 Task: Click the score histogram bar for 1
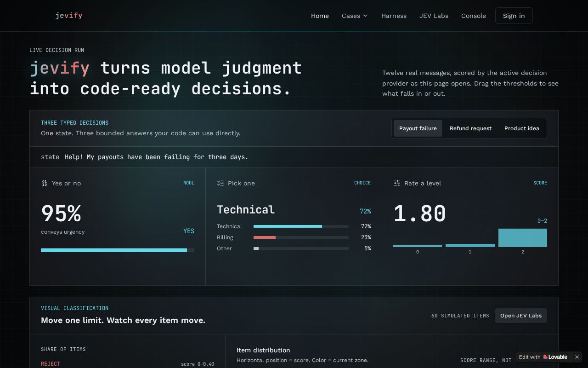point(470,245)
